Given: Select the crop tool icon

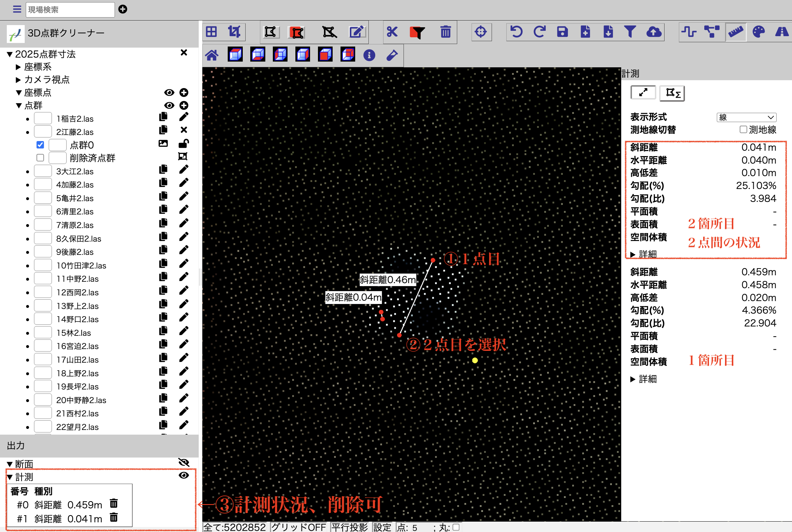Looking at the screenshot, I should (x=235, y=32).
